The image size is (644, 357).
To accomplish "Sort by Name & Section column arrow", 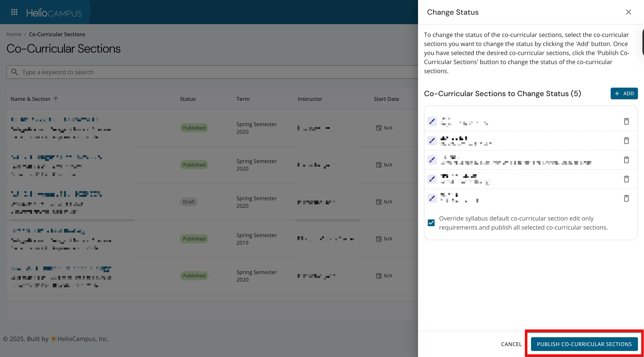I will click(56, 99).
